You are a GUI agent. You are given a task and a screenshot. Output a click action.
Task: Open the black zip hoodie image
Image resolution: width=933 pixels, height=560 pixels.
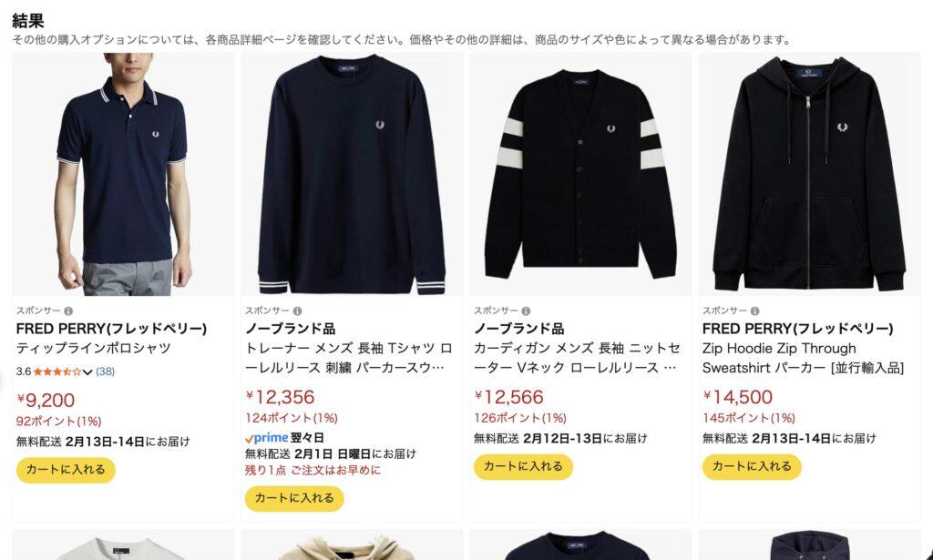[x=809, y=174]
